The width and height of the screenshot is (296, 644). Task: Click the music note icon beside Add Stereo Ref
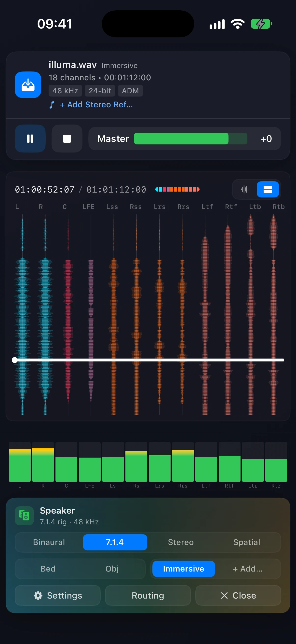(52, 105)
